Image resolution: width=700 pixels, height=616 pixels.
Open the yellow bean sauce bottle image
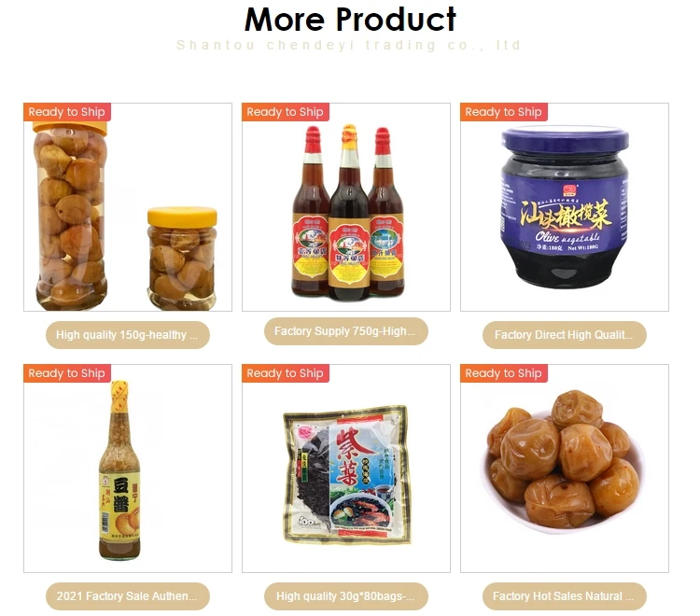128,469
